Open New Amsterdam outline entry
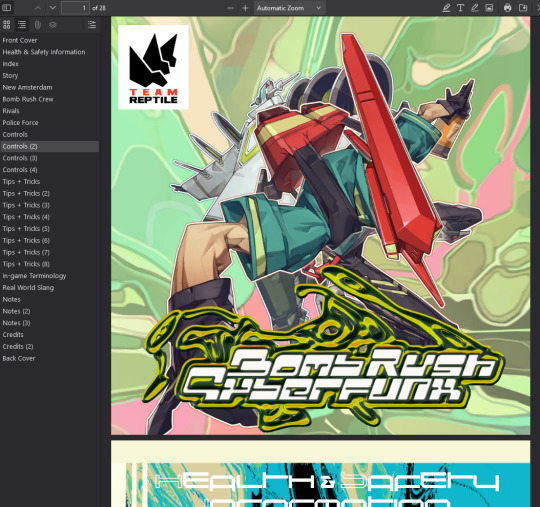Viewport: 540px width, 507px height. pyautogui.click(x=27, y=87)
